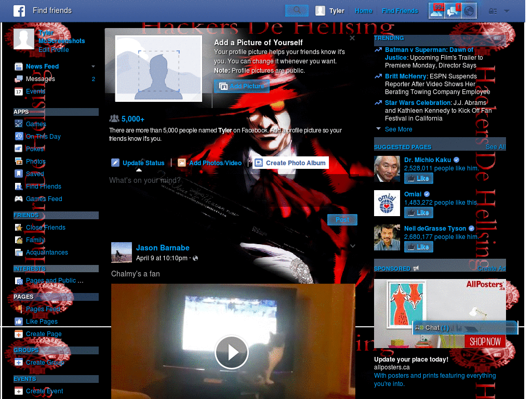Open Neil deGrasse Tyson page link
Image resolution: width=532 pixels, height=399 pixels.
click(x=435, y=229)
